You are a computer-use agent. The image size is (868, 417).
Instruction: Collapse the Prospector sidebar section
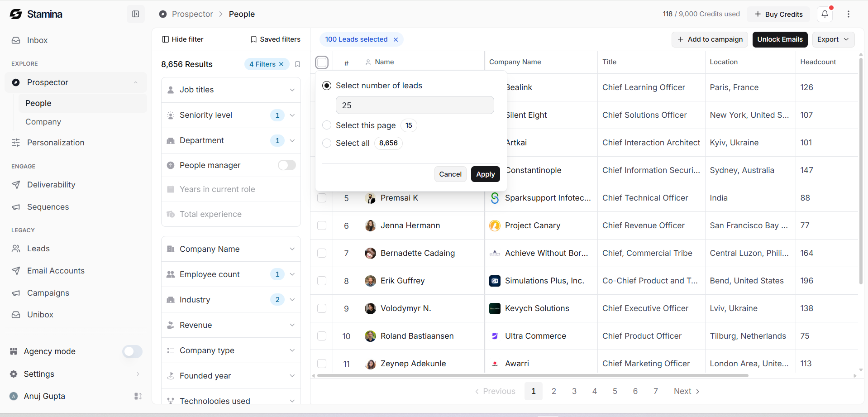[136, 82]
